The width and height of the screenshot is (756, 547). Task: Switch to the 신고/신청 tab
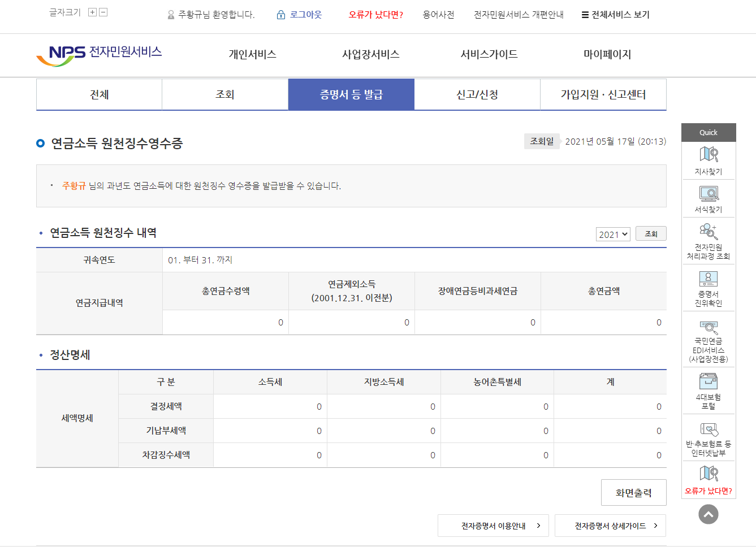477,94
